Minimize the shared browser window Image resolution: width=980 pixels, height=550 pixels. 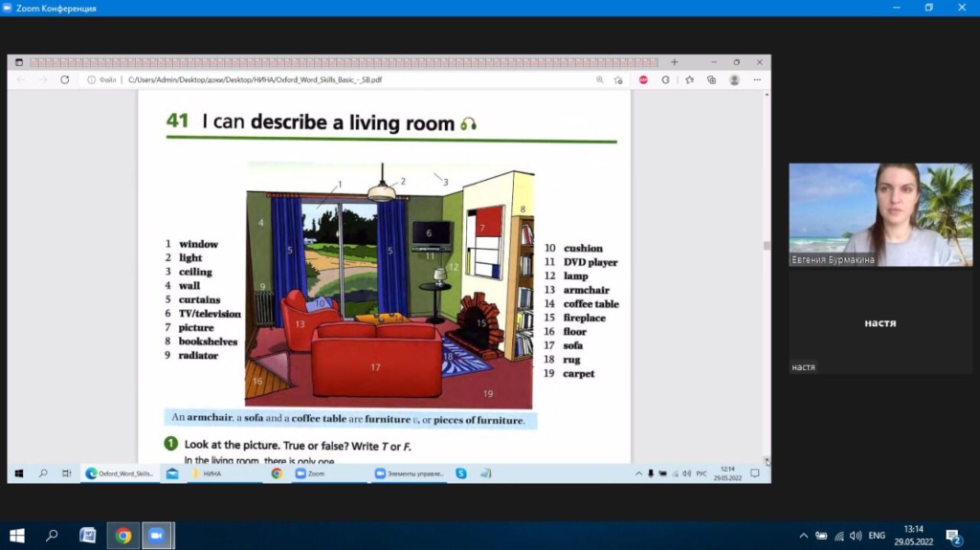click(714, 62)
